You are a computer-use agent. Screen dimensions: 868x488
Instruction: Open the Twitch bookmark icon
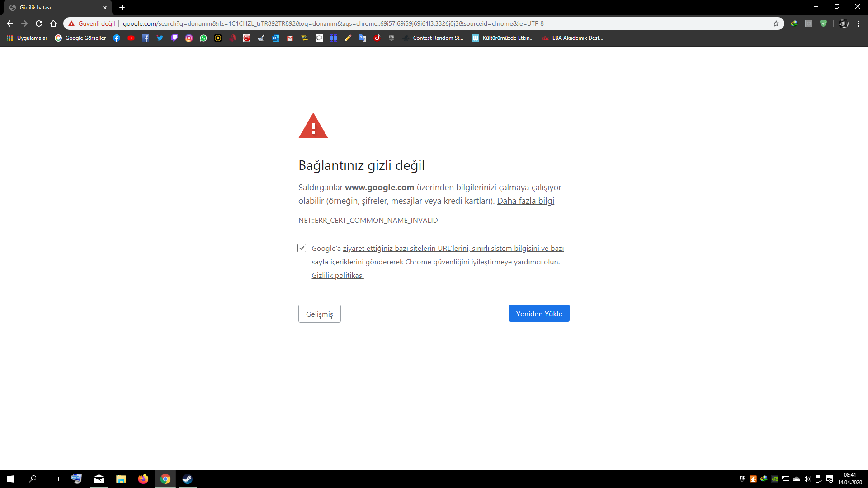(175, 38)
